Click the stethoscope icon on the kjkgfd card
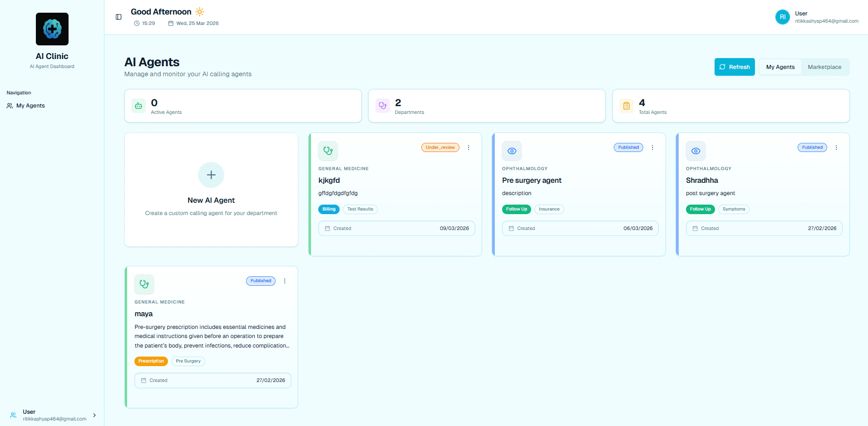This screenshot has height=426, width=868. (x=328, y=151)
